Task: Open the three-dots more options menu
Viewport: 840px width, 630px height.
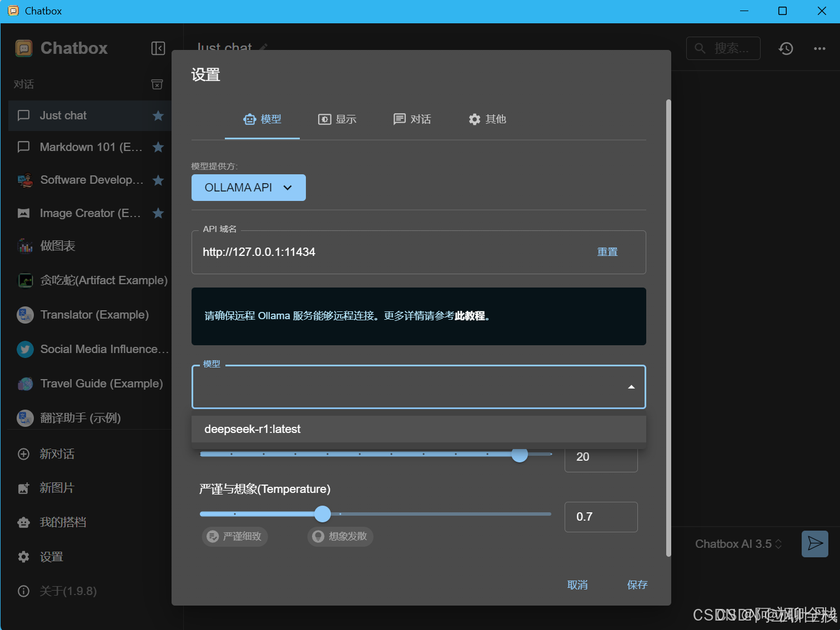Action: 819,48
